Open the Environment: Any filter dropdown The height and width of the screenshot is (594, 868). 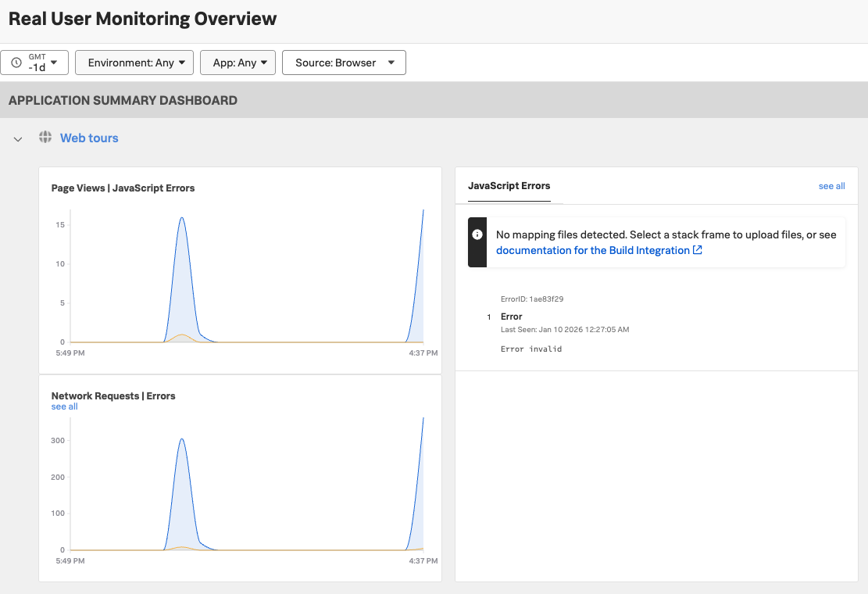pos(134,63)
